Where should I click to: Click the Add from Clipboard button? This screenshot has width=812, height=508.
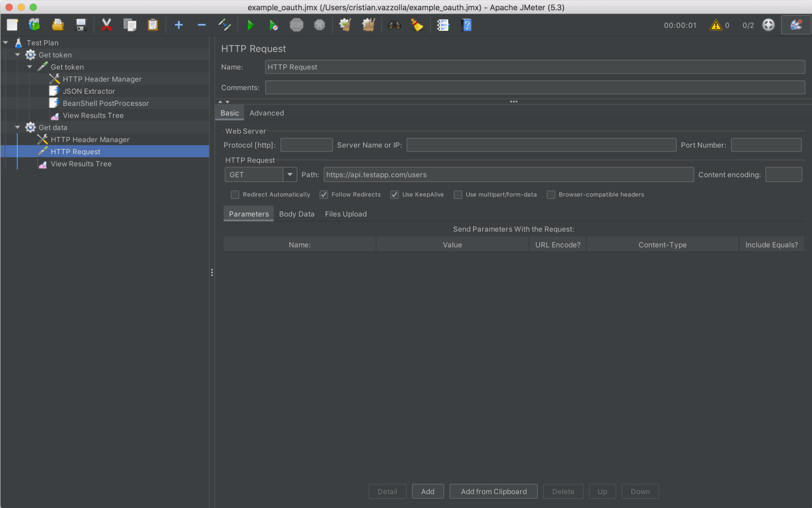coord(493,491)
